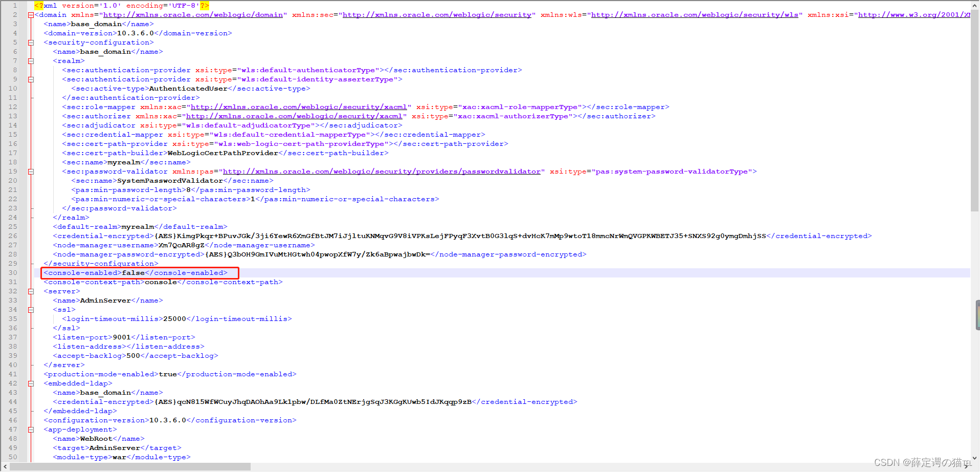Click 'base_domain' name on line 3
Screen dimensions: 980x472
(96, 24)
